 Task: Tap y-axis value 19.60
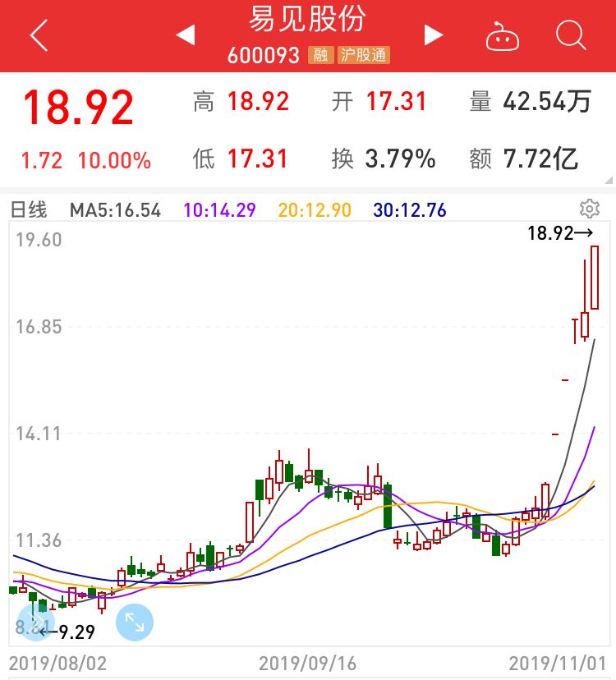(39, 240)
